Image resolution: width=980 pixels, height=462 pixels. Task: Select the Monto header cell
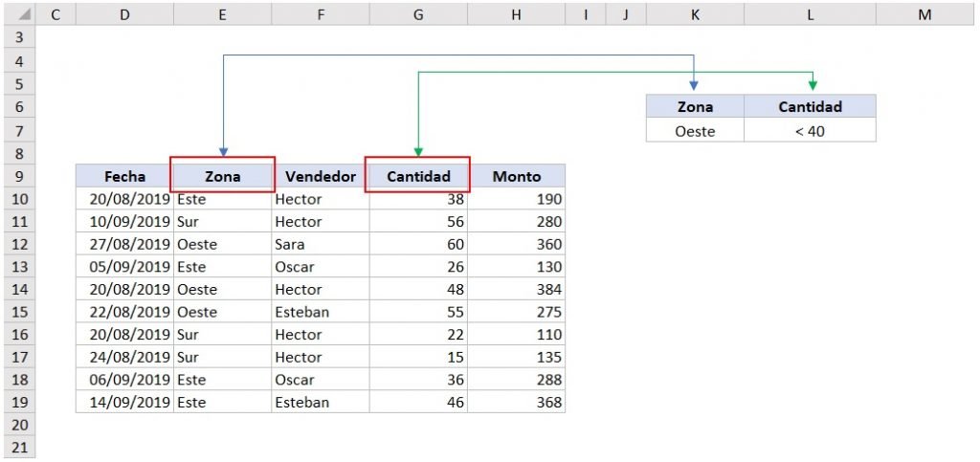[516, 176]
